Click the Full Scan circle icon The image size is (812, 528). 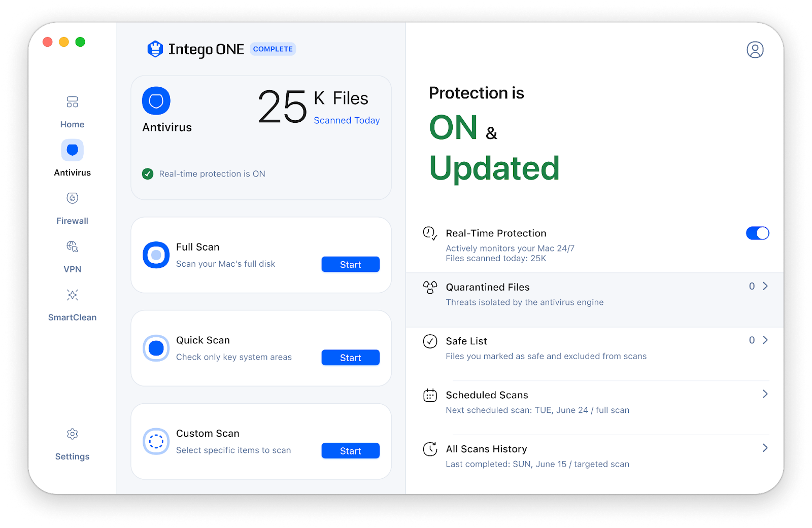[156, 255]
